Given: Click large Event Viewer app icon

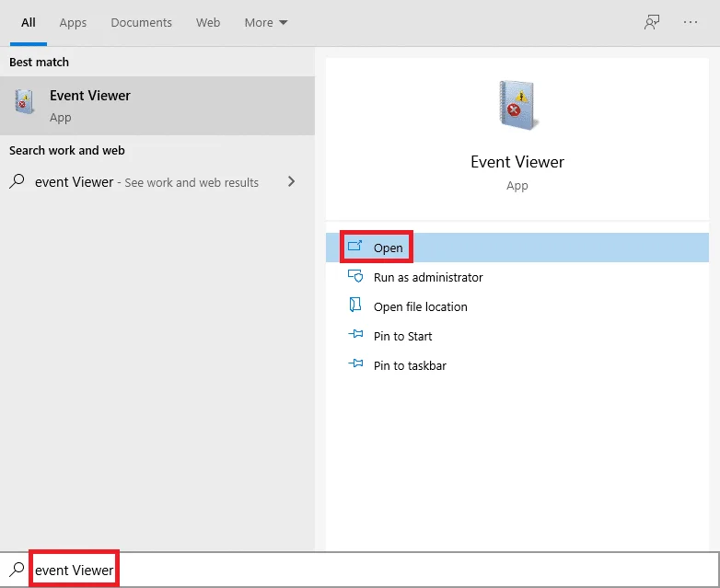Looking at the screenshot, I should pos(518,106).
